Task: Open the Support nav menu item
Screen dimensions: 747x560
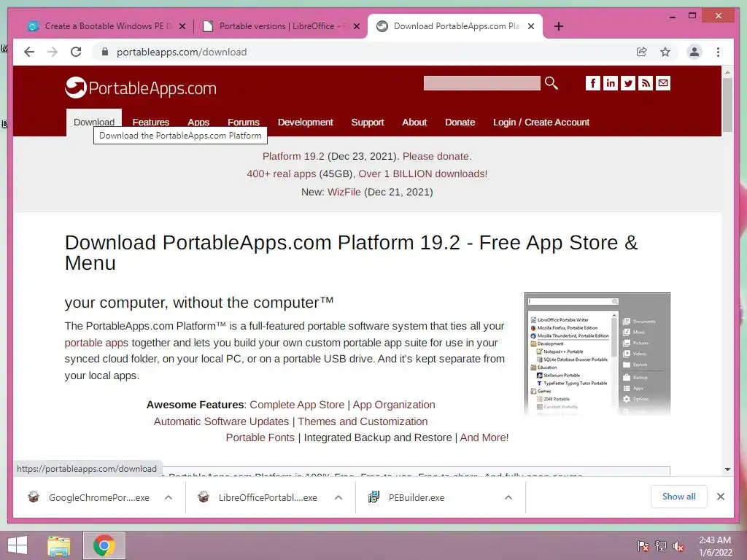Action: (x=368, y=122)
